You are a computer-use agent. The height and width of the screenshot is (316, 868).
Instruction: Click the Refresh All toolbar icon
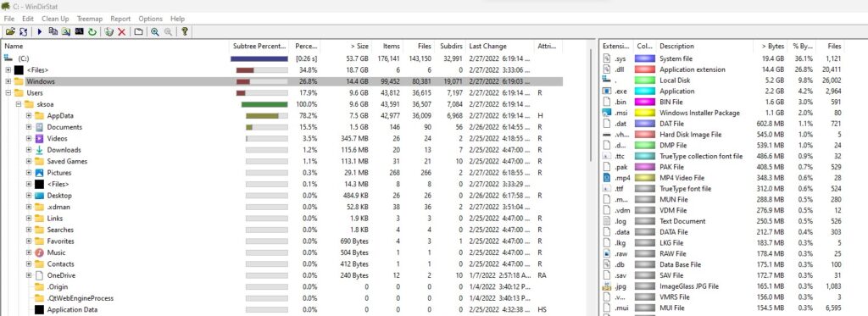click(x=23, y=31)
